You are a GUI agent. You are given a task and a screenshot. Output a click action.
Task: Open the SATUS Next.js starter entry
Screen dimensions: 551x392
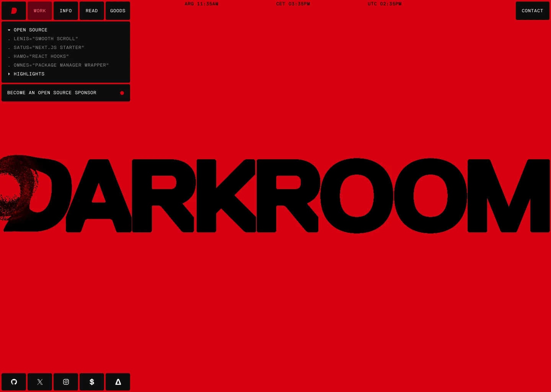coord(49,47)
